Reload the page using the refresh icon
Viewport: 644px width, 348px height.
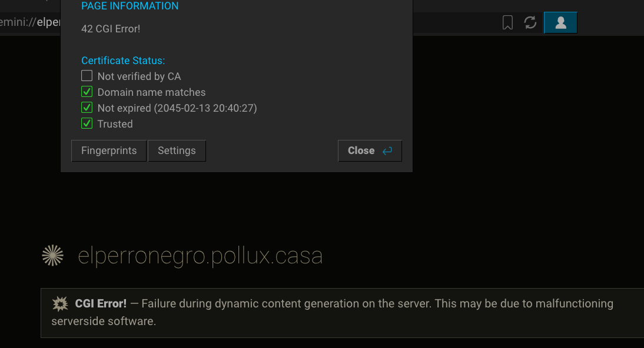(530, 22)
